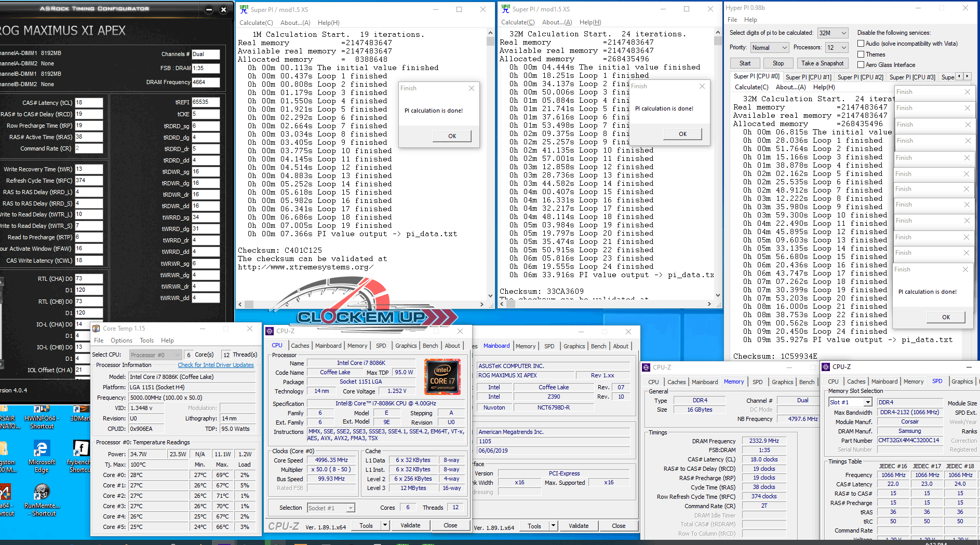Open the pi digits 32M dropdown
The height and width of the screenshot is (545, 980).
833,33
